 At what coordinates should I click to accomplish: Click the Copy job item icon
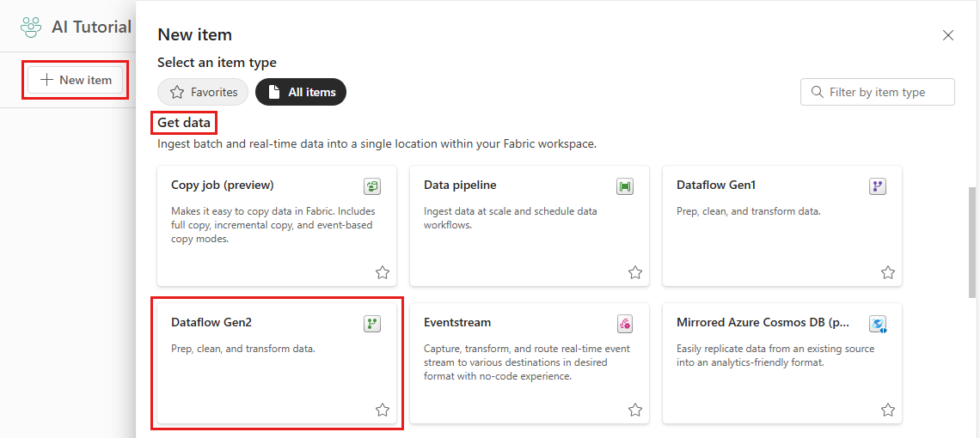(372, 186)
